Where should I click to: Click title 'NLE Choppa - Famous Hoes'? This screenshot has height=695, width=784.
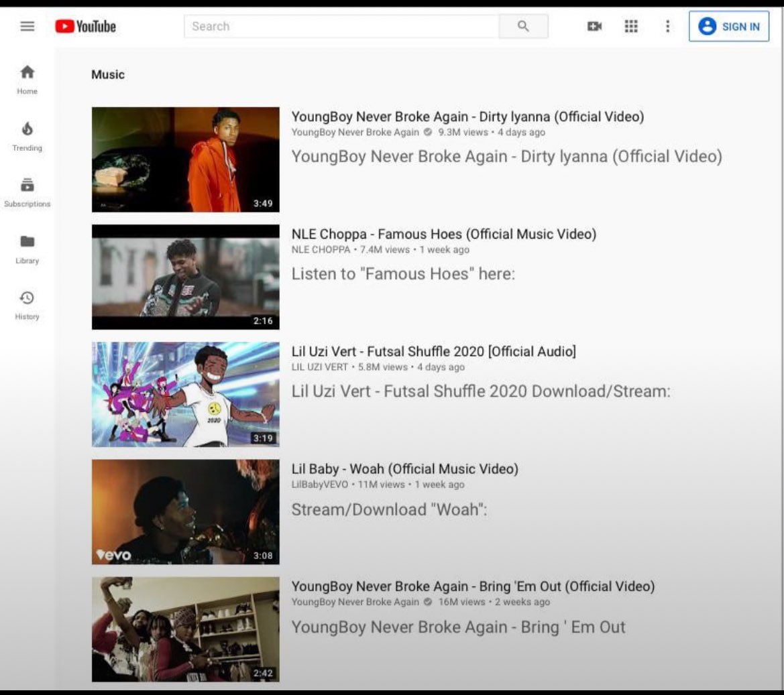(x=444, y=234)
